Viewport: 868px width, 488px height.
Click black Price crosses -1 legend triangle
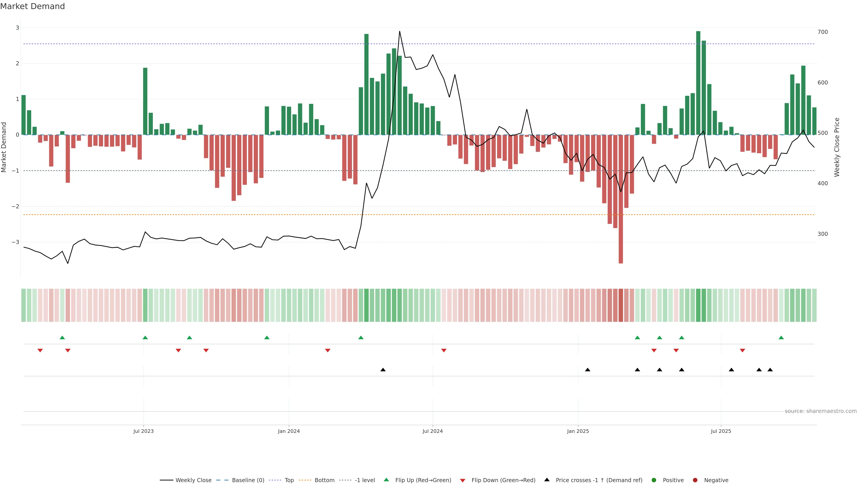547,480
